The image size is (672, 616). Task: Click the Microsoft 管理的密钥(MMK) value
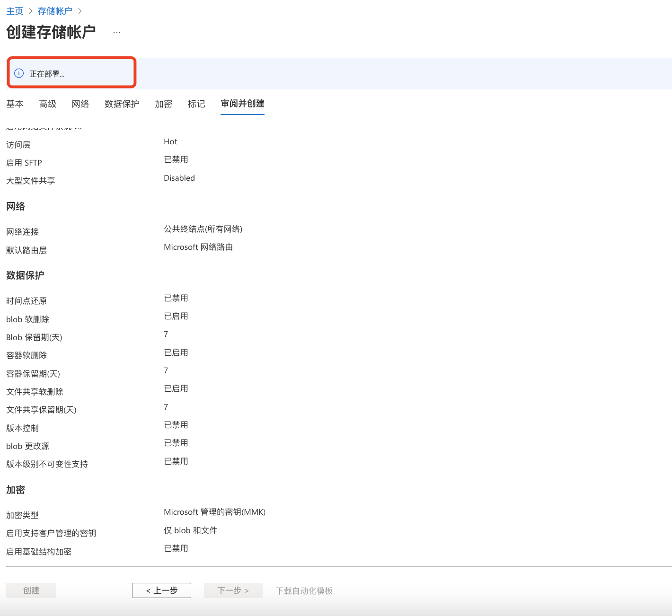pos(215,512)
